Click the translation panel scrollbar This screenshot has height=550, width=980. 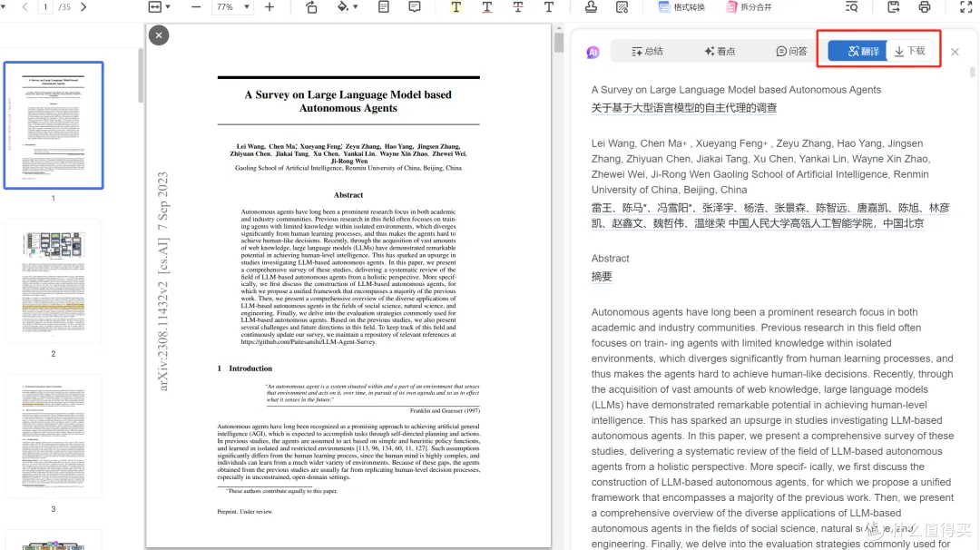(x=973, y=72)
